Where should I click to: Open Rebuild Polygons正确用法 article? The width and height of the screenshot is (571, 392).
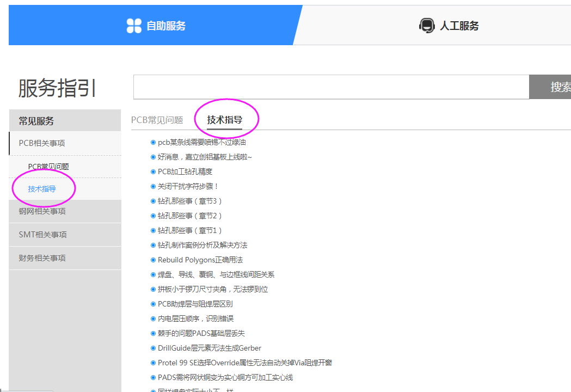[x=200, y=260]
